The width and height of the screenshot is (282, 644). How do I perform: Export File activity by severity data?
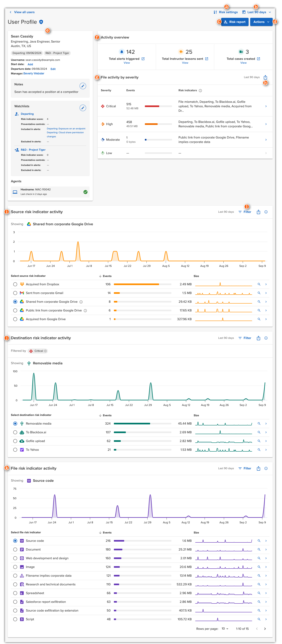pos(265,77)
